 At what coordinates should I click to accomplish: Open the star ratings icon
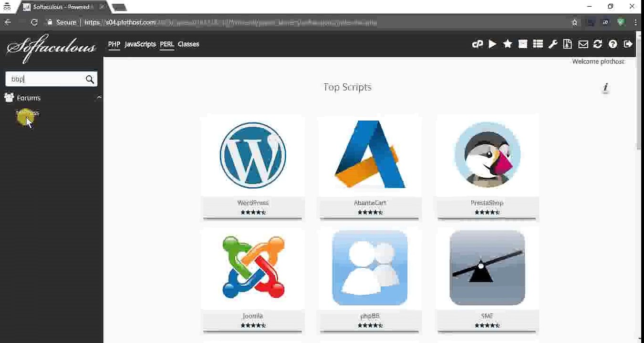point(508,44)
